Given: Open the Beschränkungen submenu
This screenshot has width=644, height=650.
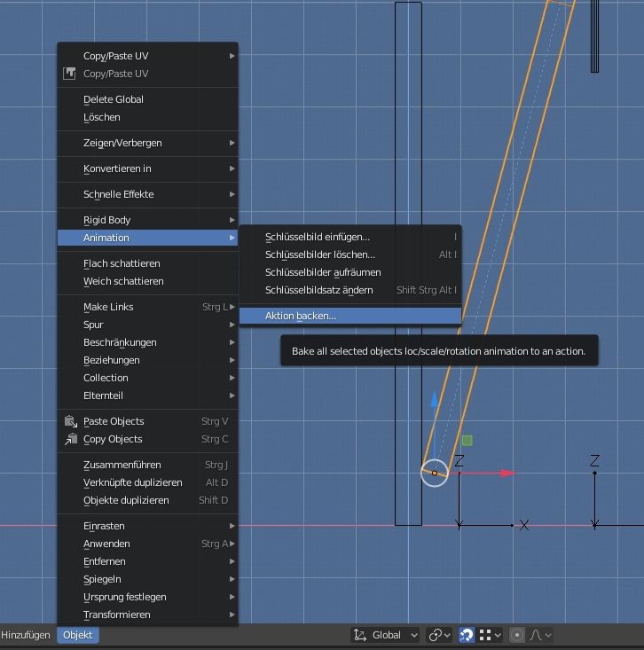Looking at the screenshot, I should [x=147, y=342].
